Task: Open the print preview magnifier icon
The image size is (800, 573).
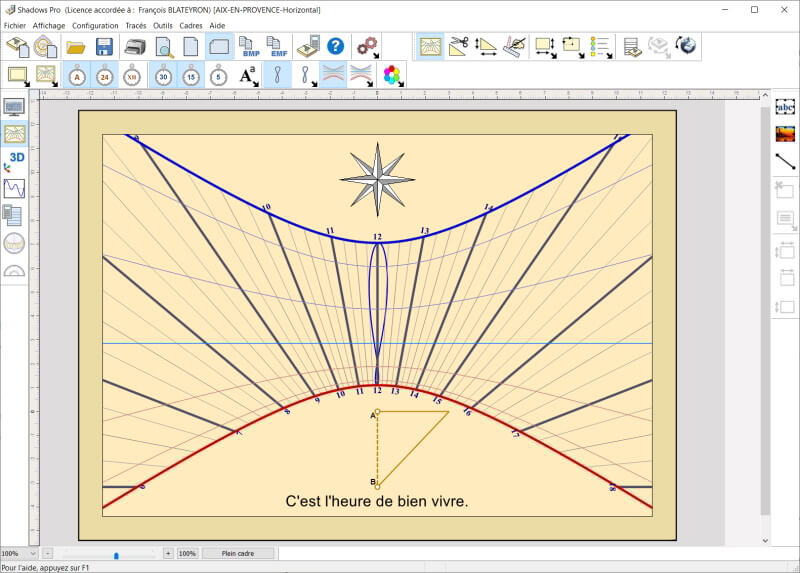Action: pyautogui.click(x=163, y=46)
